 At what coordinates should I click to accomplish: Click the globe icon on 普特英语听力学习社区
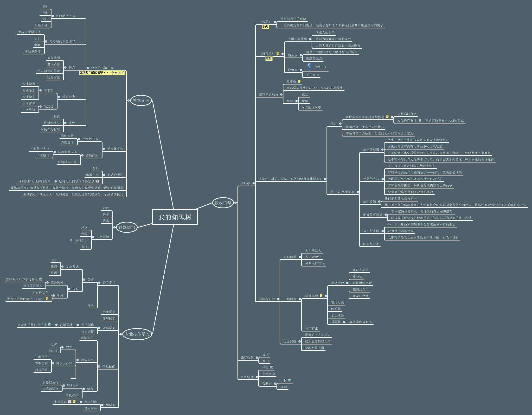41,279
